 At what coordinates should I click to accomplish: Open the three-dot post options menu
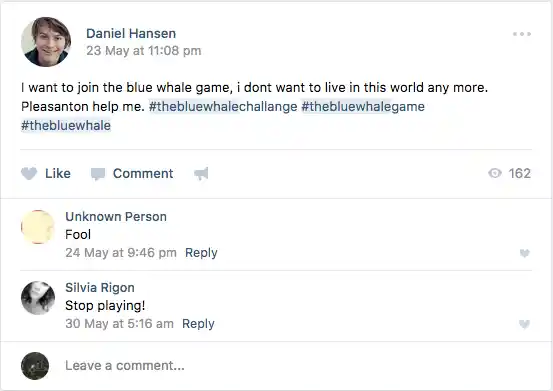pyautogui.click(x=522, y=34)
